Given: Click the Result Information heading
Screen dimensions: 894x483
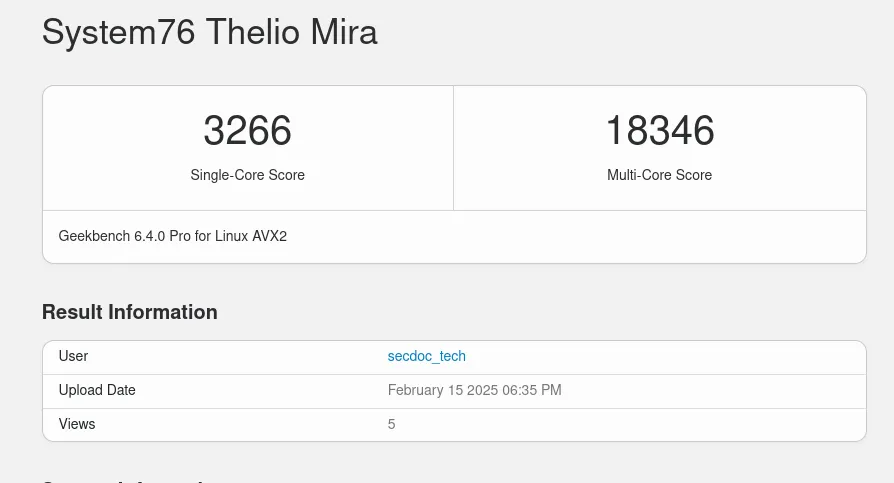Looking at the screenshot, I should pyautogui.click(x=129, y=312).
